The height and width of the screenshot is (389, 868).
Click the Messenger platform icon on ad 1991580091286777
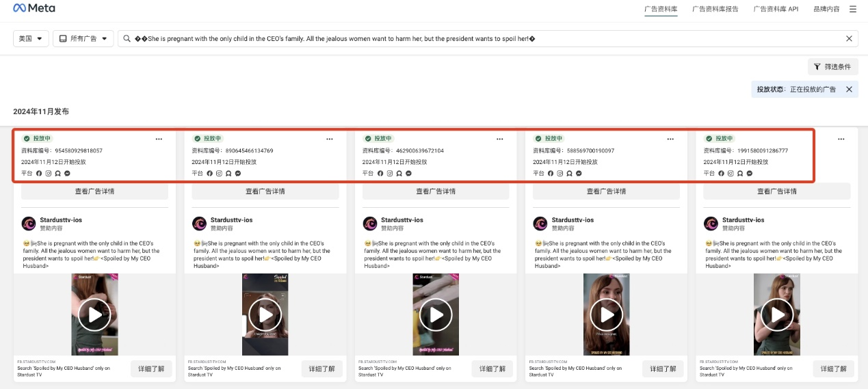(750, 174)
